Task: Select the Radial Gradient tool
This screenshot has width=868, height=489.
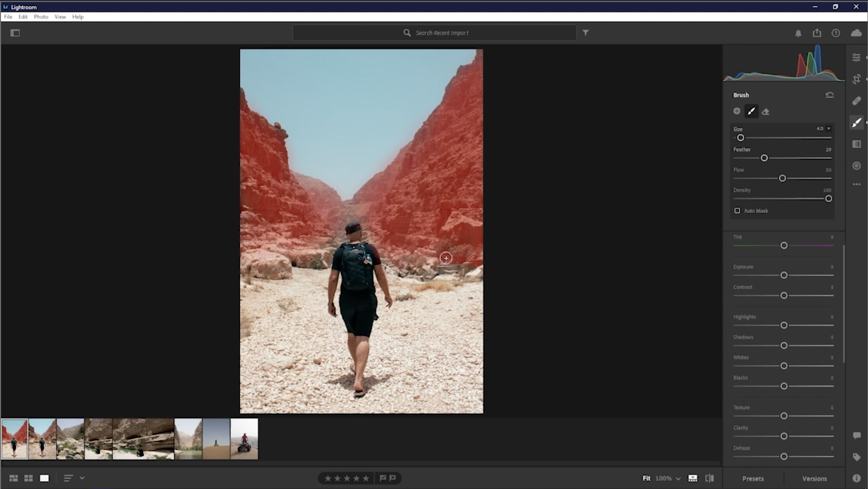Action: click(x=856, y=165)
